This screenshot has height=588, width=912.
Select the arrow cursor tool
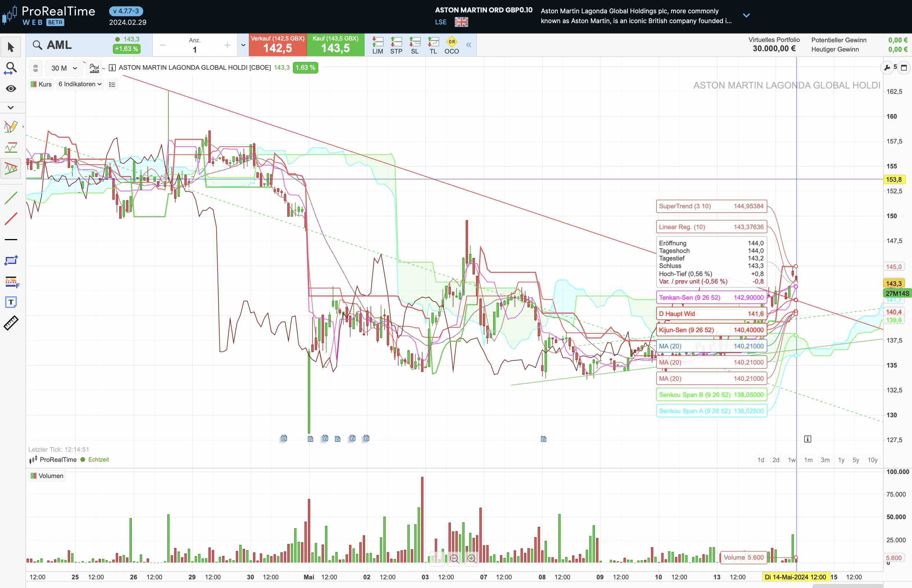coord(11,47)
